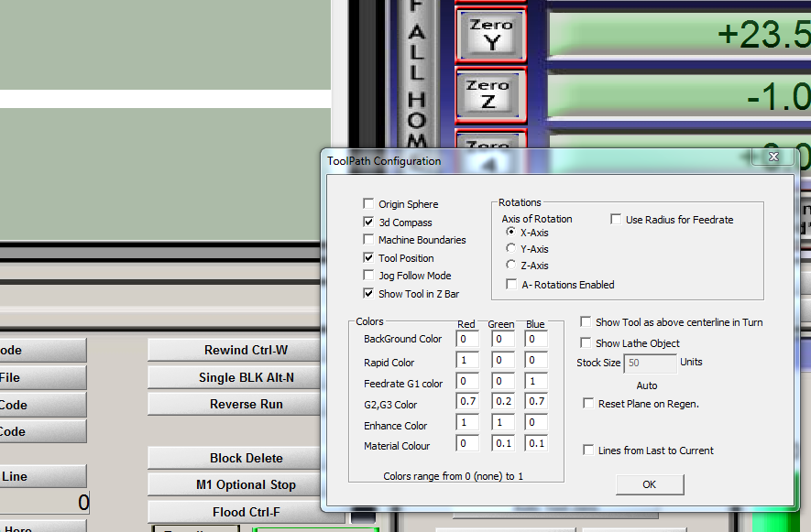The image size is (811, 532).
Task: Click the M1 Optional Stop button
Action: [x=246, y=484]
